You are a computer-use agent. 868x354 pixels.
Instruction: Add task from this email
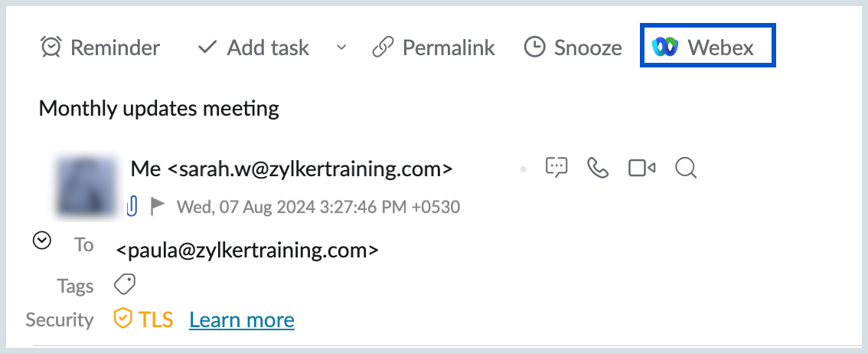(x=253, y=48)
